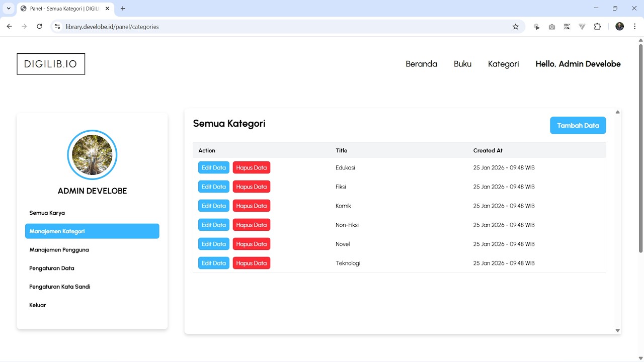Image resolution: width=644 pixels, height=362 pixels.
Task: Open Beranda in the top navigation
Action: 422,64
